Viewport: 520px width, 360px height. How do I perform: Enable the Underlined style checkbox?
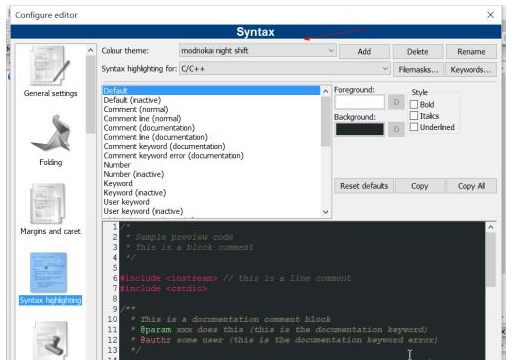[414, 127]
